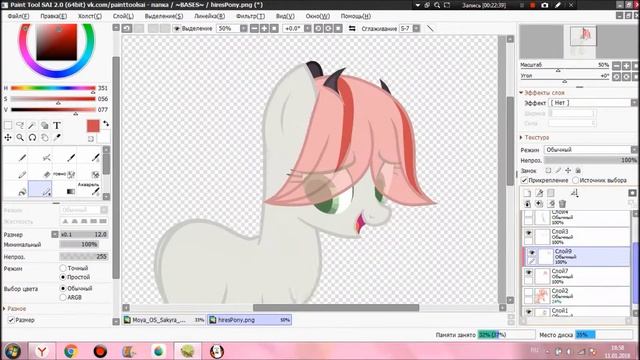Zoom out with toolbar minus button
Screen dimensions: 640x360
click(x=254, y=28)
